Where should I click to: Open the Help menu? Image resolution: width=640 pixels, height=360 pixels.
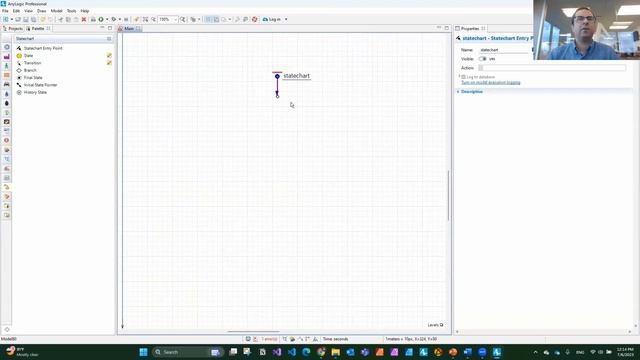coord(85,11)
